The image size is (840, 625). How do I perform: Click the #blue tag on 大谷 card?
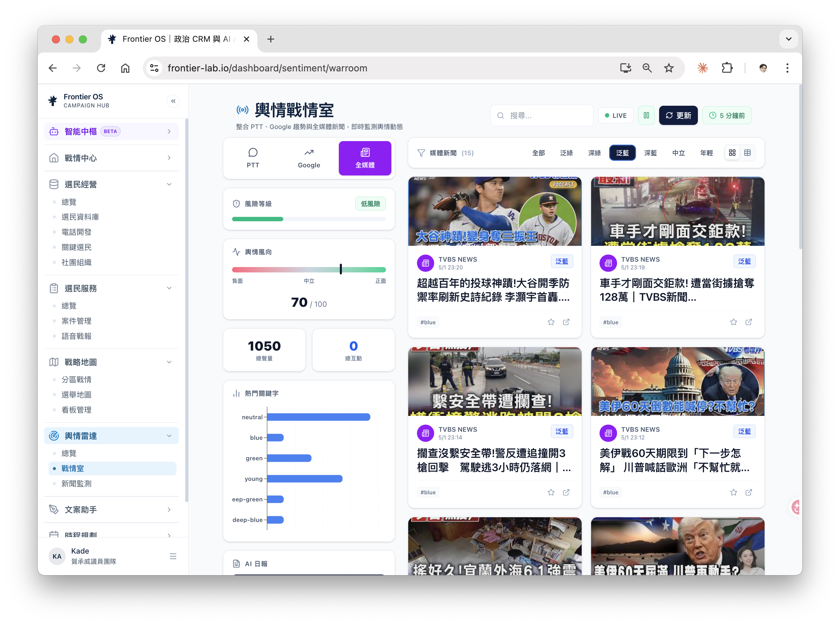(x=428, y=322)
